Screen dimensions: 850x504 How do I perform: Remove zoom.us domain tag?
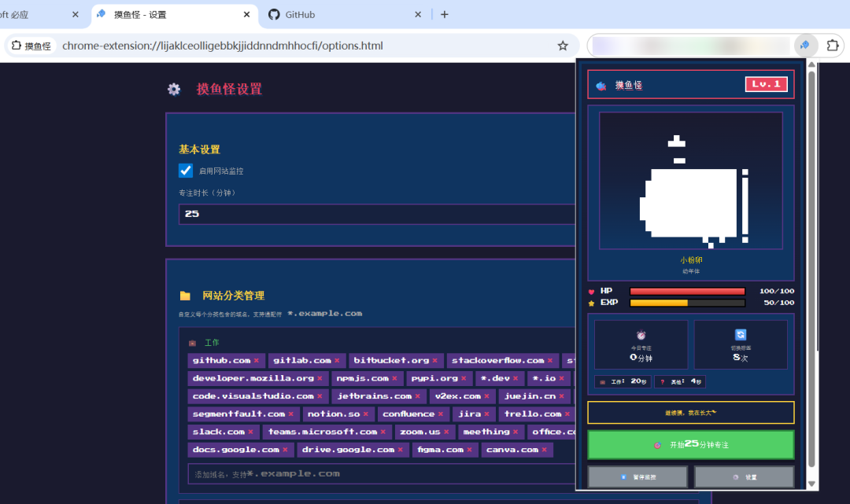(x=446, y=432)
